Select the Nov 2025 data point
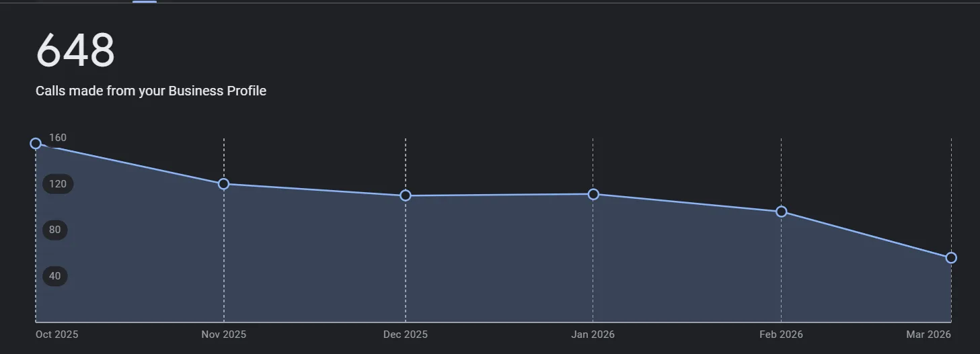Image resolution: width=980 pixels, height=354 pixels. pos(224,184)
